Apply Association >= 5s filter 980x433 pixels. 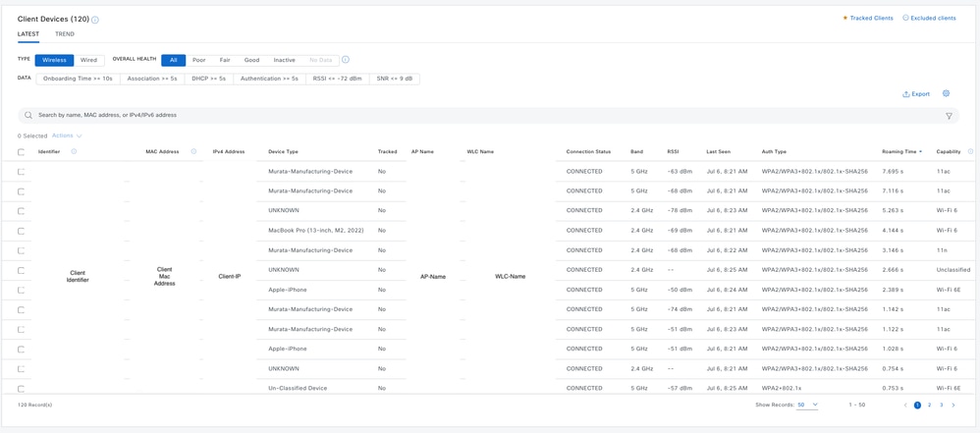point(152,79)
